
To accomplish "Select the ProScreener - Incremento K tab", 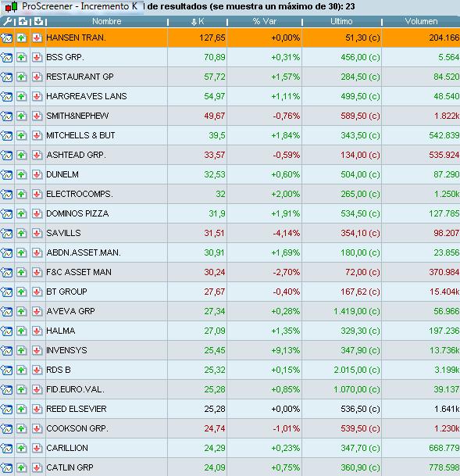I will pos(72,6).
